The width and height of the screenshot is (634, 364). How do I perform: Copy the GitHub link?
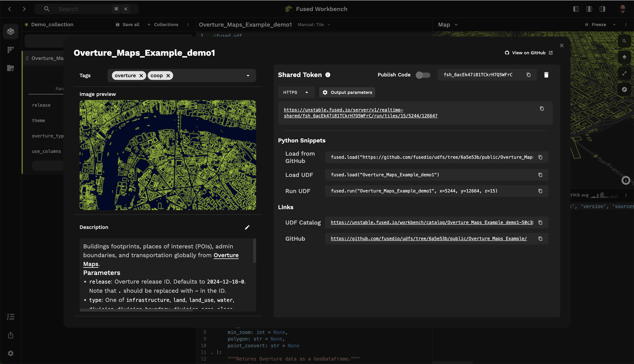(x=540, y=239)
